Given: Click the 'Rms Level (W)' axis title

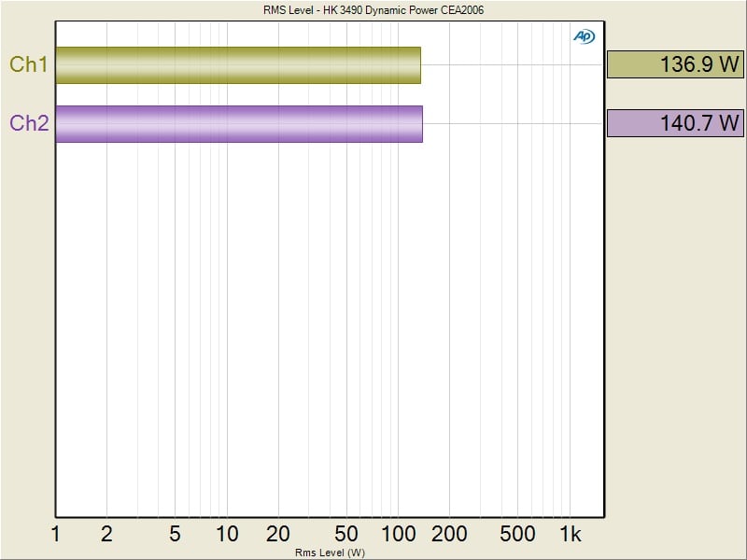Looking at the screenshot, I should pyautogui.click(x=330, y=553).
